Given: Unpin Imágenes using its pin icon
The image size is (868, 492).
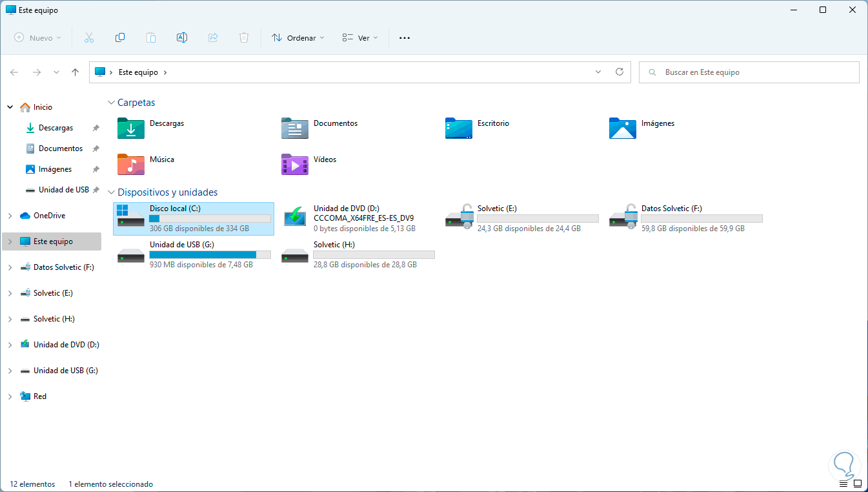Looking at the screenshot, I should click(96, 169).
